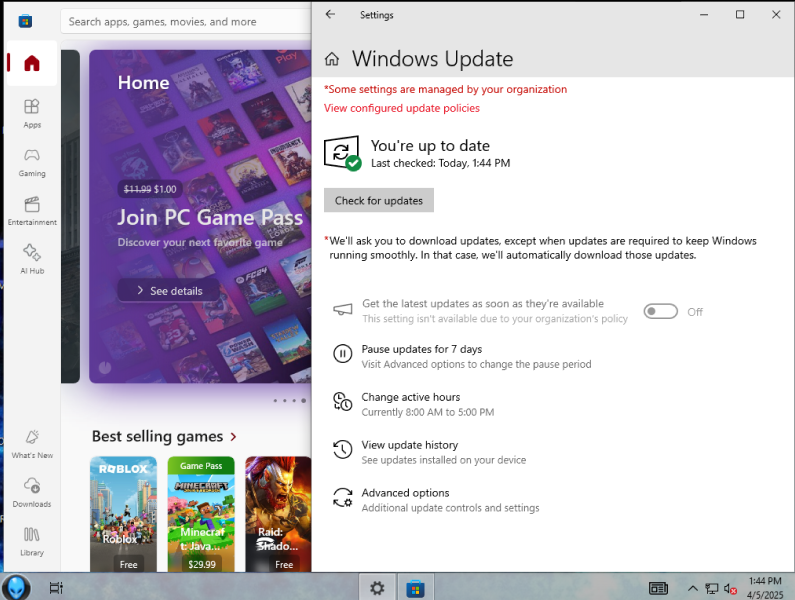The width and height of the screenshot is (795, 600).
Task: Toggle Get the latest updates switch
Action: pyautogui.click(x=661, y=311)
